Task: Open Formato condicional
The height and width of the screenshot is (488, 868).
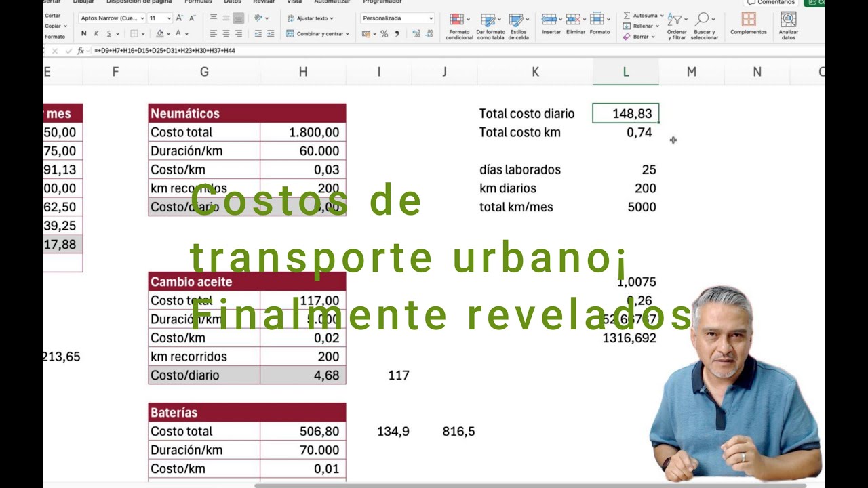Action: [459, 26]
